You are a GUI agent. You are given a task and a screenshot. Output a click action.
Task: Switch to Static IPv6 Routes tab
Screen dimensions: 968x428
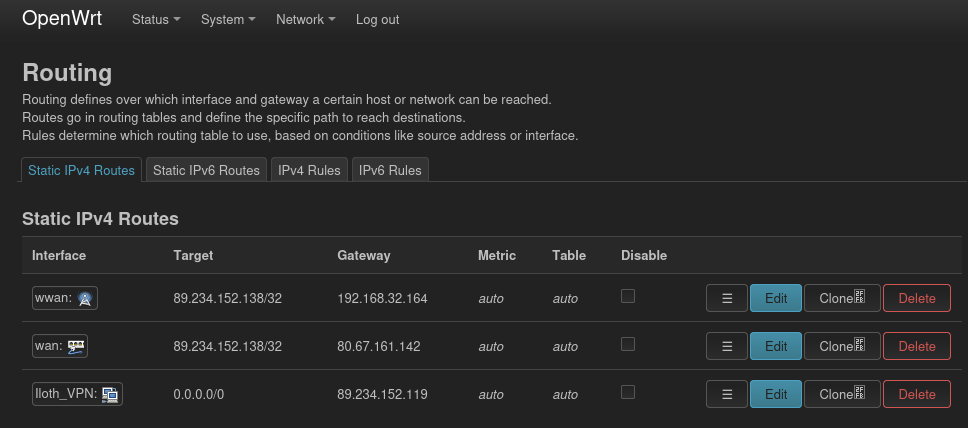tap(206, 171)
